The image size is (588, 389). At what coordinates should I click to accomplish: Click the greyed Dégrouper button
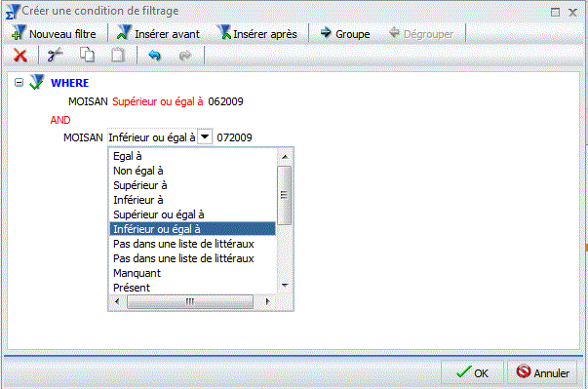click(x=421, y=34)
